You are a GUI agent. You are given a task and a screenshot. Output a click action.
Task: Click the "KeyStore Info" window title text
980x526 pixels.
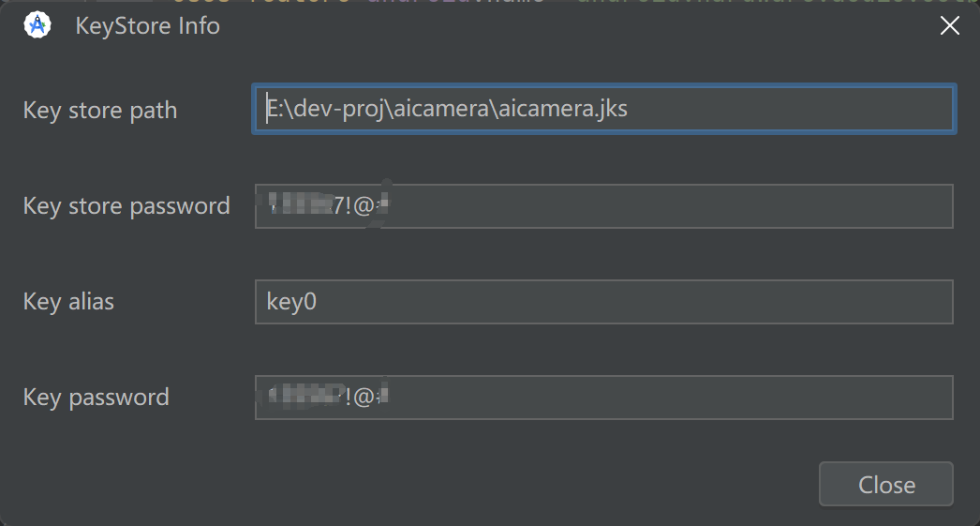(x=147, y=25)
